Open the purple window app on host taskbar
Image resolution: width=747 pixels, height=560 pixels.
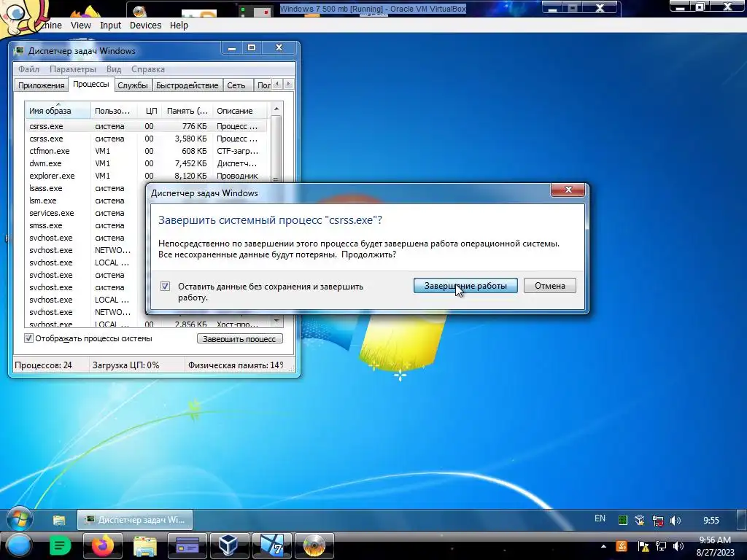[187, 545]
